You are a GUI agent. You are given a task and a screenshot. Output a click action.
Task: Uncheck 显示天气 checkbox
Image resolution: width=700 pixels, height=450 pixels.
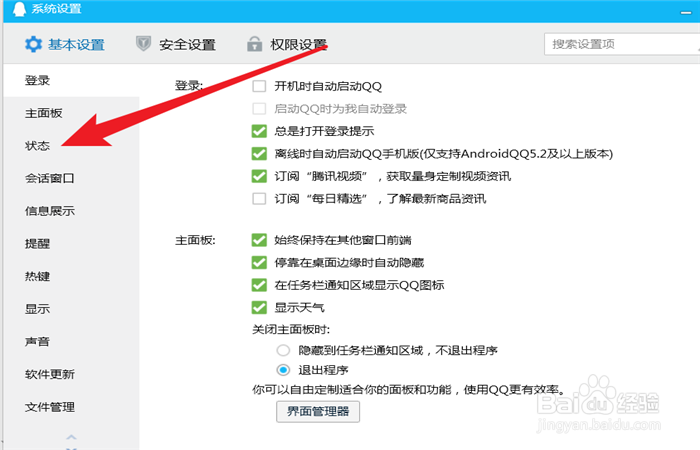[259, 307]
